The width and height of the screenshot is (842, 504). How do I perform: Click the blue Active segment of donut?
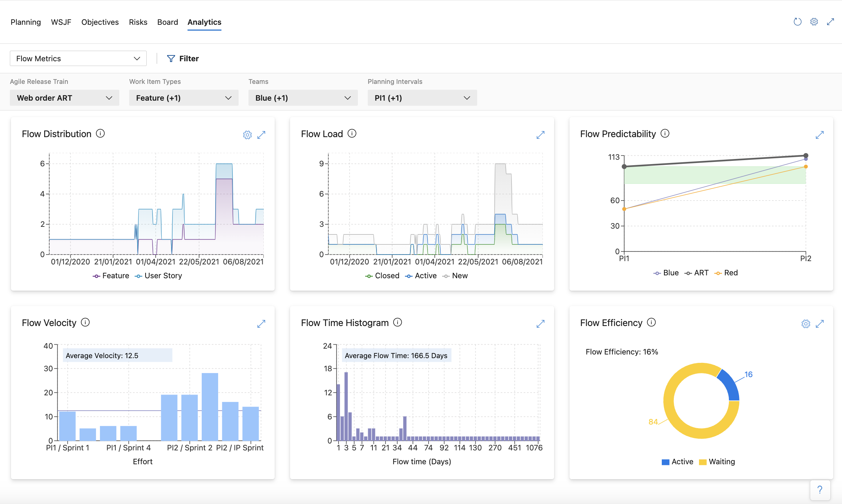[x=730, y=385]
